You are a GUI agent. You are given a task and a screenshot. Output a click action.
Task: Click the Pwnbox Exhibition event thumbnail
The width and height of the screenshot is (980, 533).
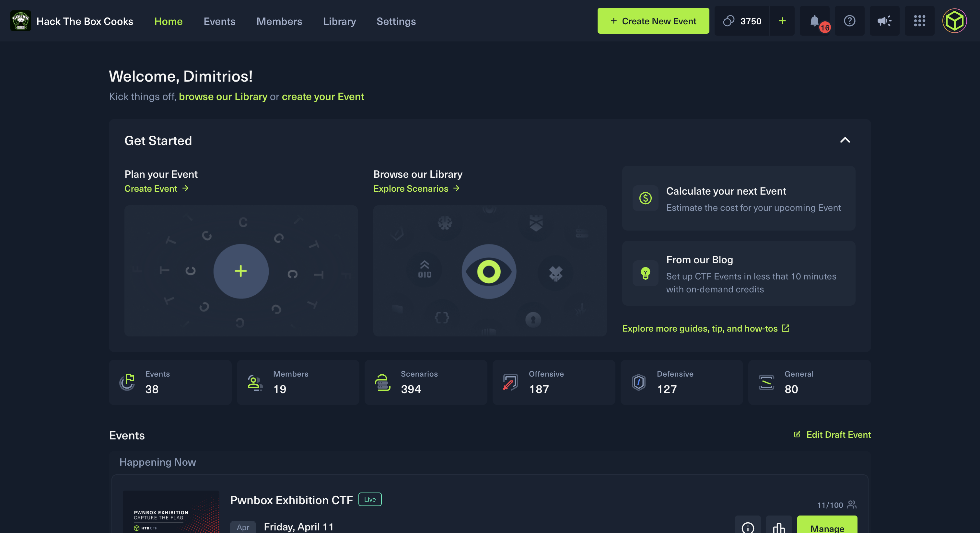[x=171, y=512]
